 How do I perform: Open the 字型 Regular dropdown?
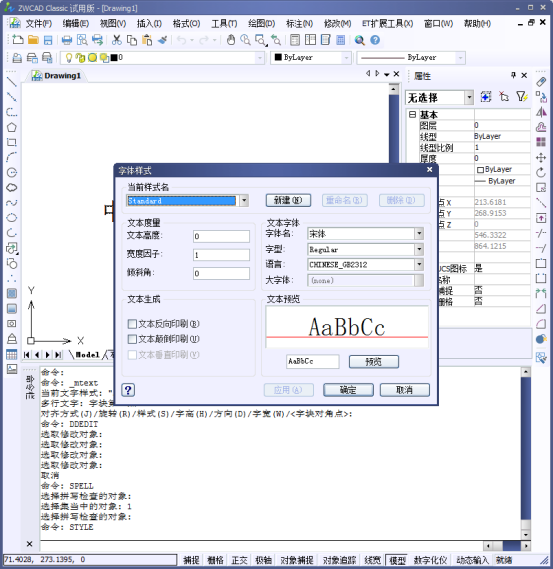click(x=419, y=249)
